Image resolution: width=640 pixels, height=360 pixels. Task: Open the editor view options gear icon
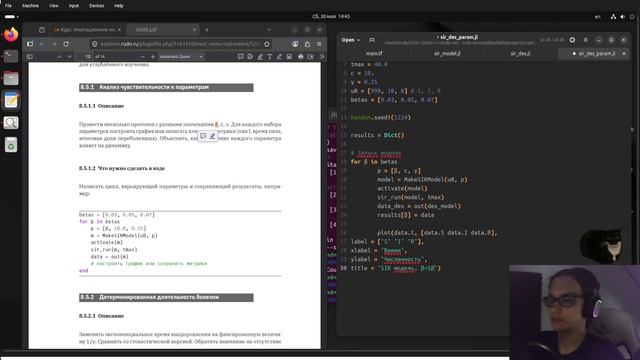click(x=572, y=40)
